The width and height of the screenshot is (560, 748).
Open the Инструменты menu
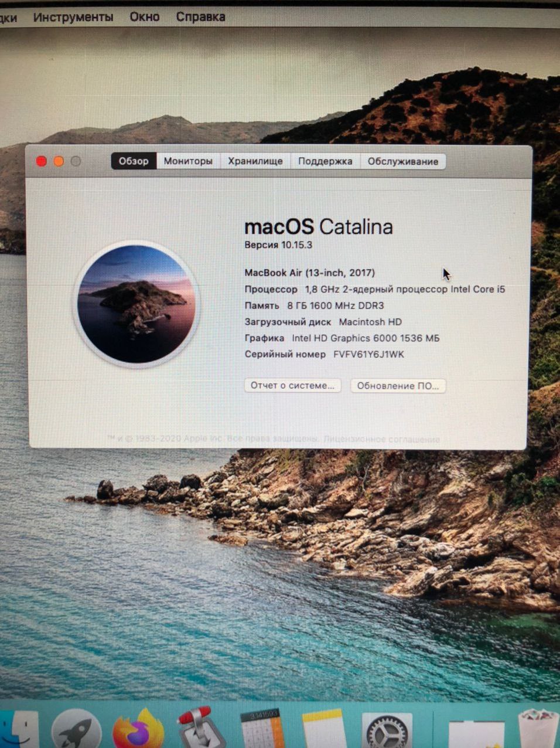click(73, 17)
